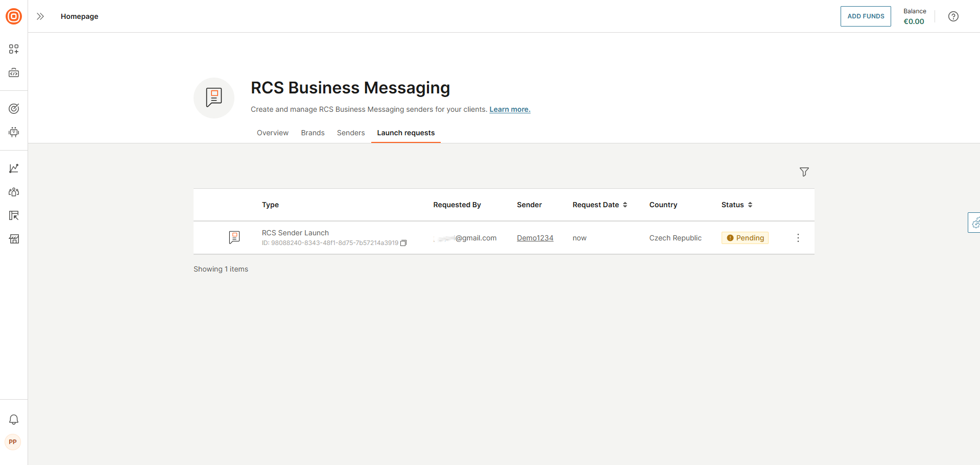Copy the RCS sender launch ID
Viewport: 980px width, 465px height.
tap(403, 243)
